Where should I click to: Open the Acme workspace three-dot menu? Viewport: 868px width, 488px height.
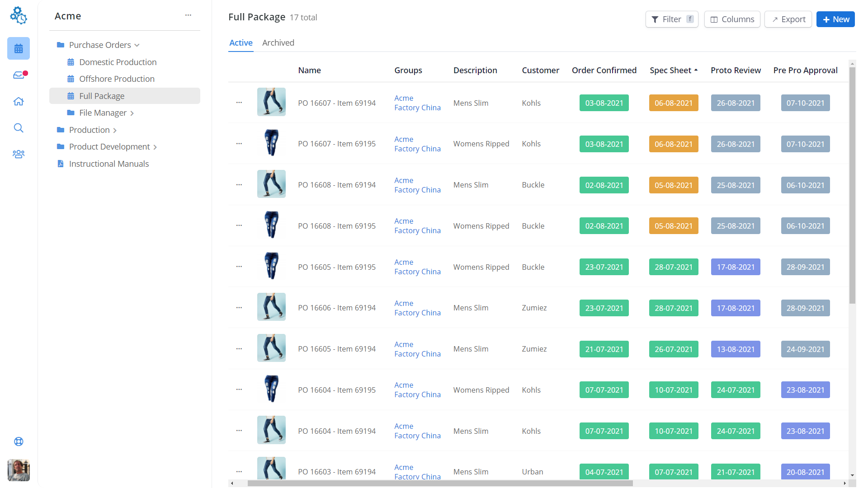(x=188, y=15)
